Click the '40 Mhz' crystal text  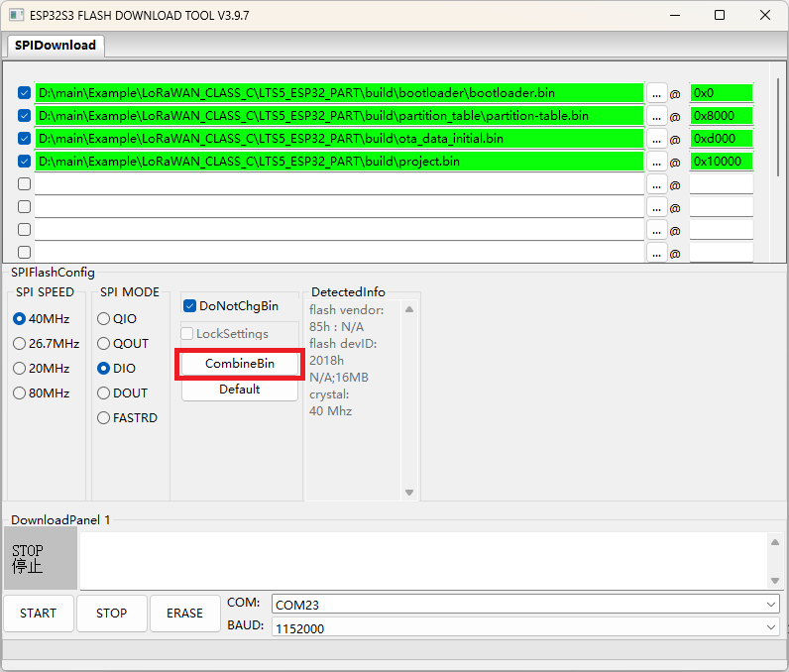click(331, 411)
